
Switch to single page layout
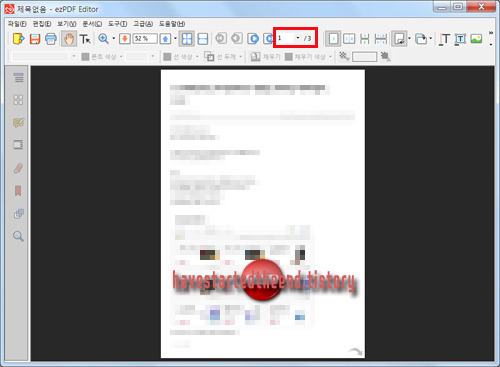pos(333,39)
